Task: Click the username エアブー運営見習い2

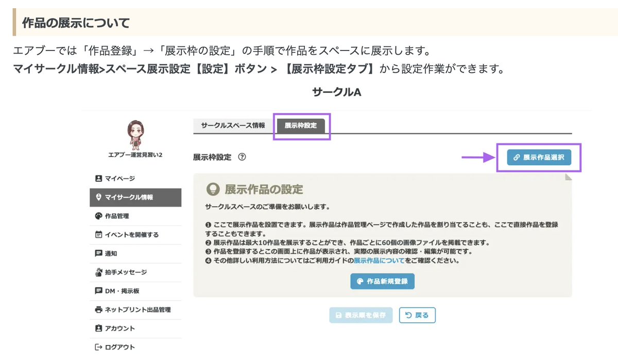Action: pyautogui.click(x=135, y=155)
